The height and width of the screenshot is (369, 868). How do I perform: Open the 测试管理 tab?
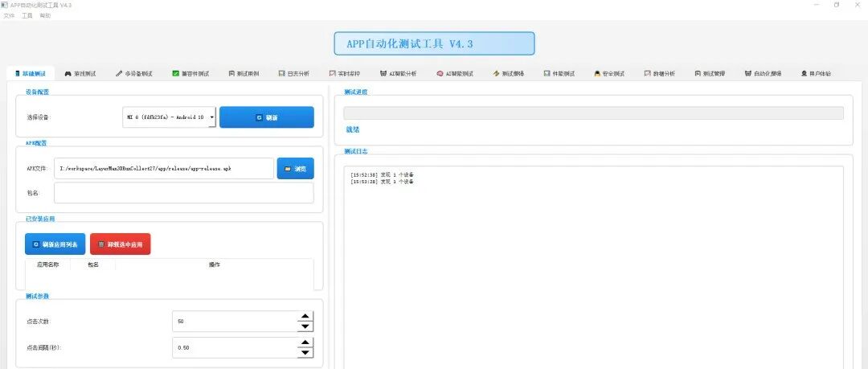(710, 74)
